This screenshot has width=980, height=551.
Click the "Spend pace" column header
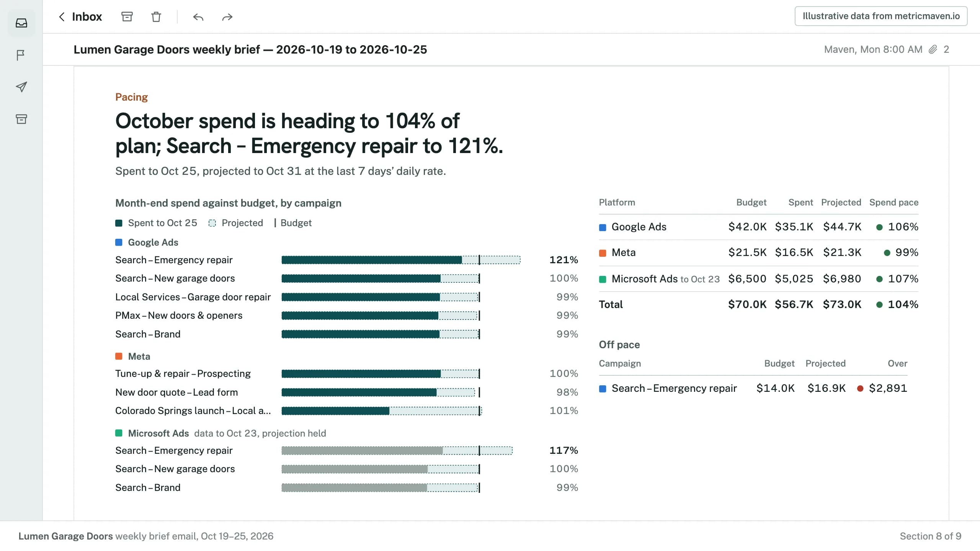(x=894, y=202)
